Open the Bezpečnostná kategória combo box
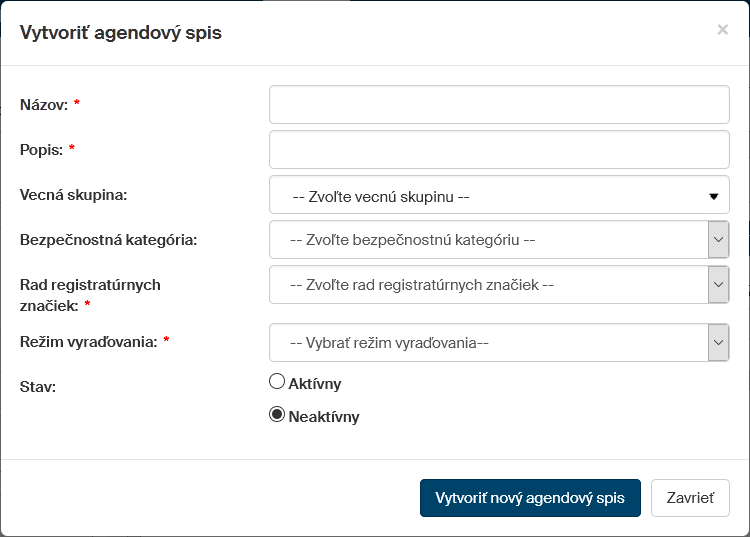Screen dimensions: 750x537 489,240
